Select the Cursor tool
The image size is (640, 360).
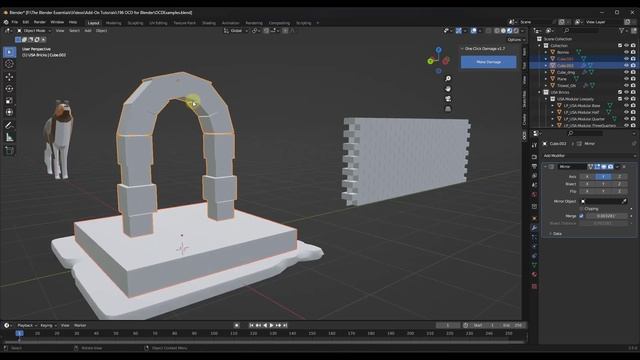(x=9, y=64)
